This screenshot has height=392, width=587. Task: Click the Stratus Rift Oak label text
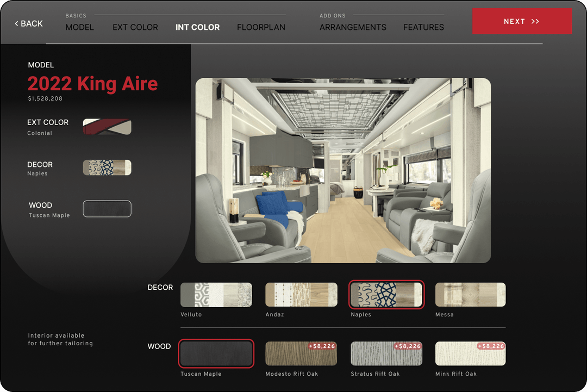coord(375,374)
